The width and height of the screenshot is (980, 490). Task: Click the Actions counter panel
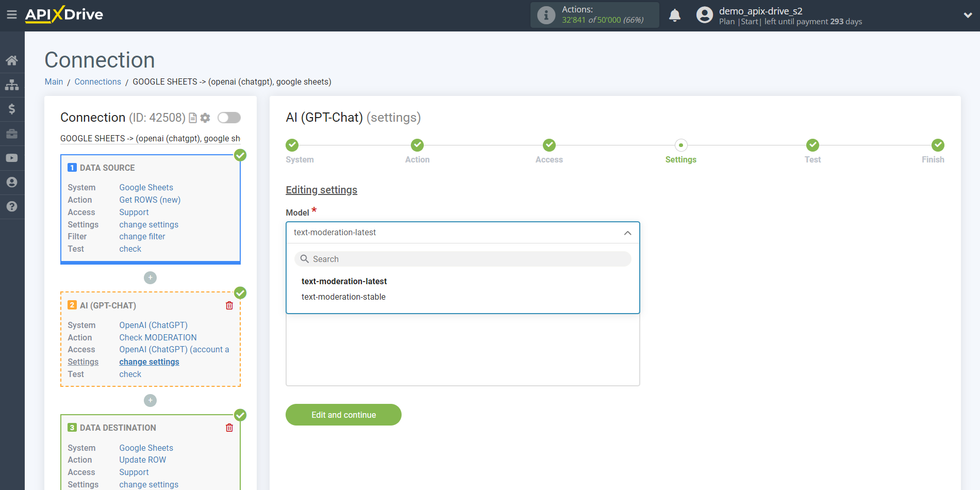594,15
